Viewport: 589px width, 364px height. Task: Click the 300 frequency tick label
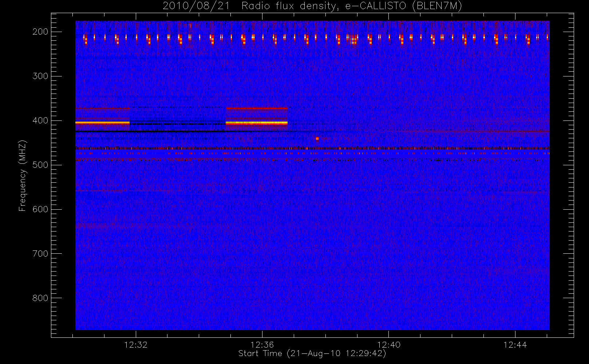pos(40,76)
